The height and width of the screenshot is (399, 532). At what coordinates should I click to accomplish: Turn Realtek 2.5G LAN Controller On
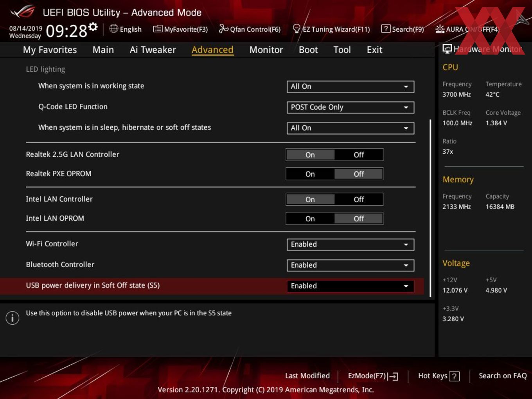310,155
